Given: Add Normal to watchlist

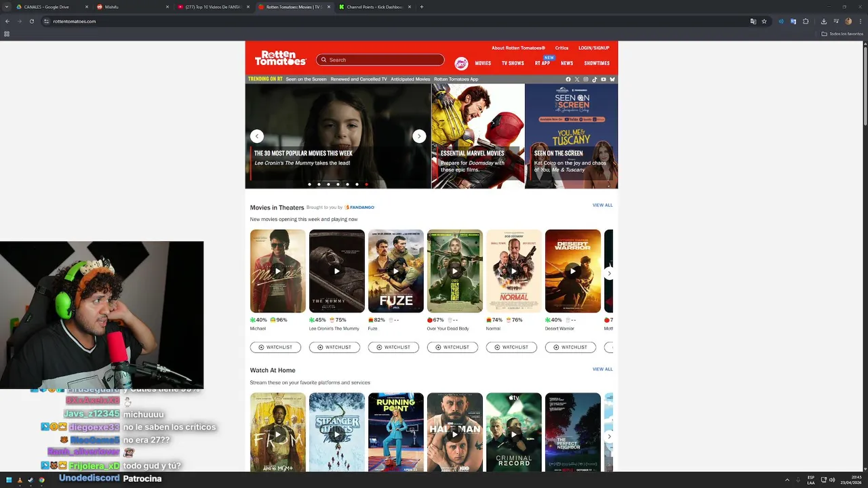Looking at the screenshot, I should coord(511,347).
